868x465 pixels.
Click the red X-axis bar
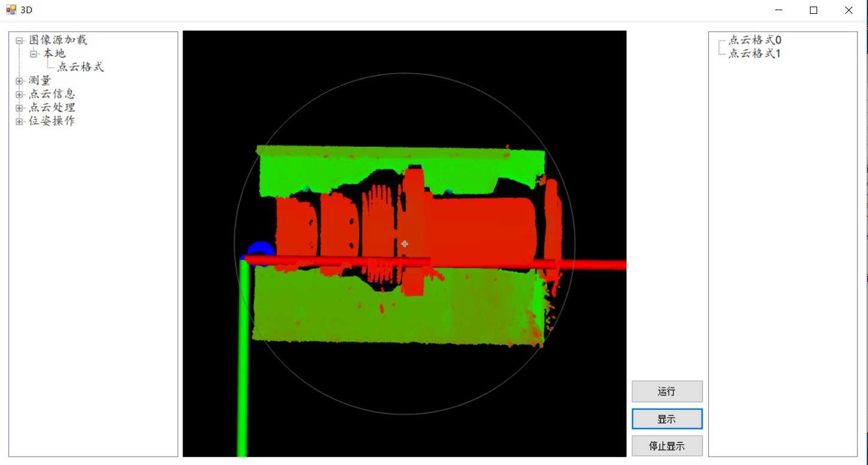click(x=434, y=262)
